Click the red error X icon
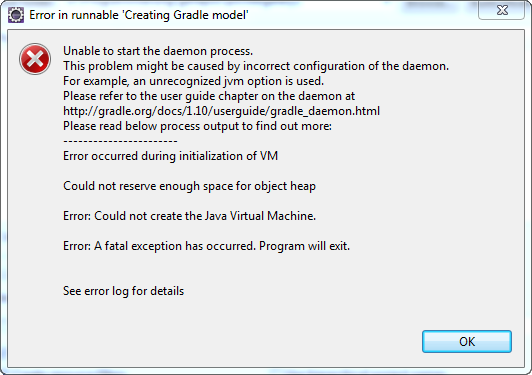This screenshot has width=532, height=375. coord(35,59)
